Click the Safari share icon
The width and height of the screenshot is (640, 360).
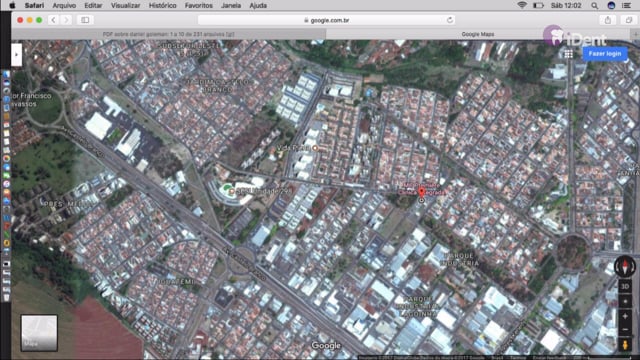tap(608, 20)
